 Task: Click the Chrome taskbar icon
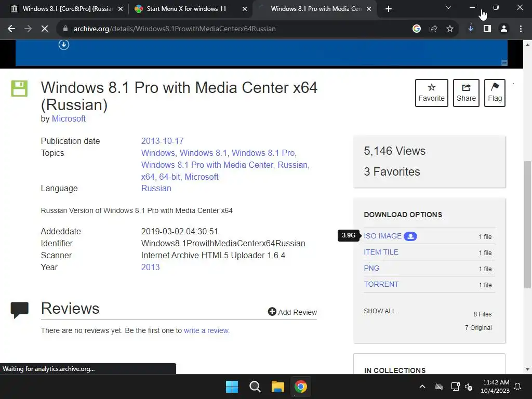click(x=301, y=387)
